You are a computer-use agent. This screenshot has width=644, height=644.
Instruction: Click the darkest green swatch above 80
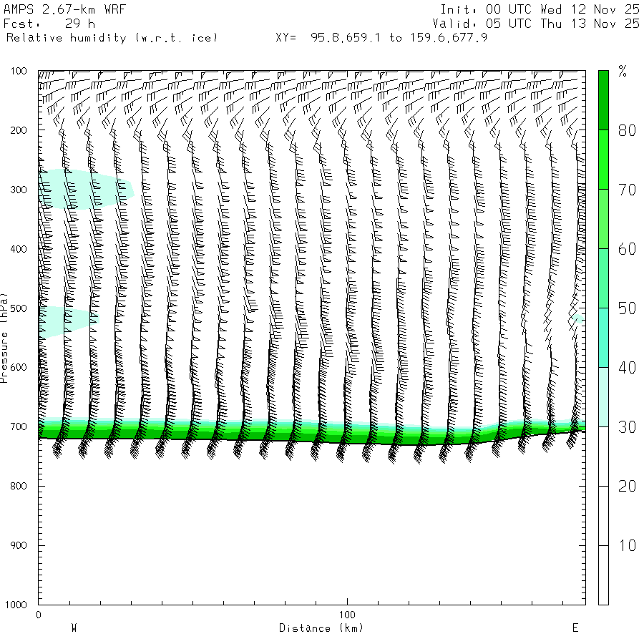[603, 100]
